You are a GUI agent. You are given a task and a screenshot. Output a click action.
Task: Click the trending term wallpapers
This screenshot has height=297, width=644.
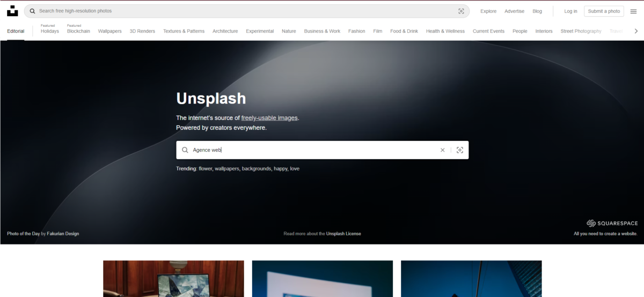pos(227,169)
